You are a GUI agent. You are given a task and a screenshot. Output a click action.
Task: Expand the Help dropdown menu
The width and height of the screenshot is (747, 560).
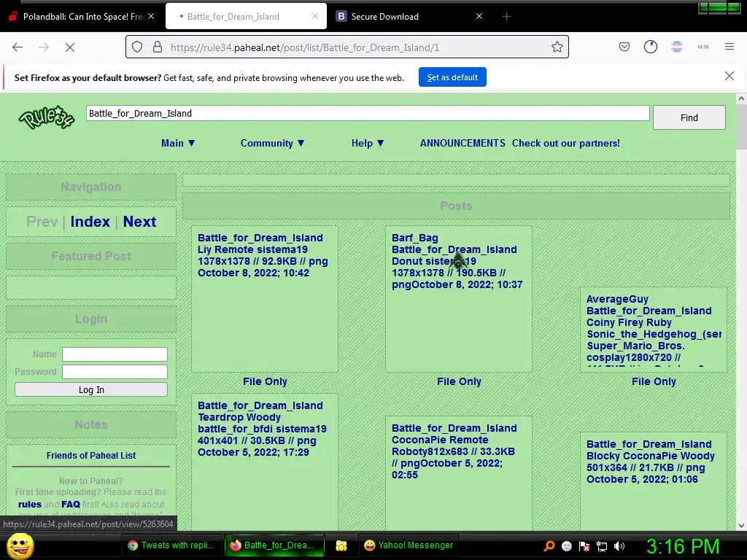coord(368,144)
